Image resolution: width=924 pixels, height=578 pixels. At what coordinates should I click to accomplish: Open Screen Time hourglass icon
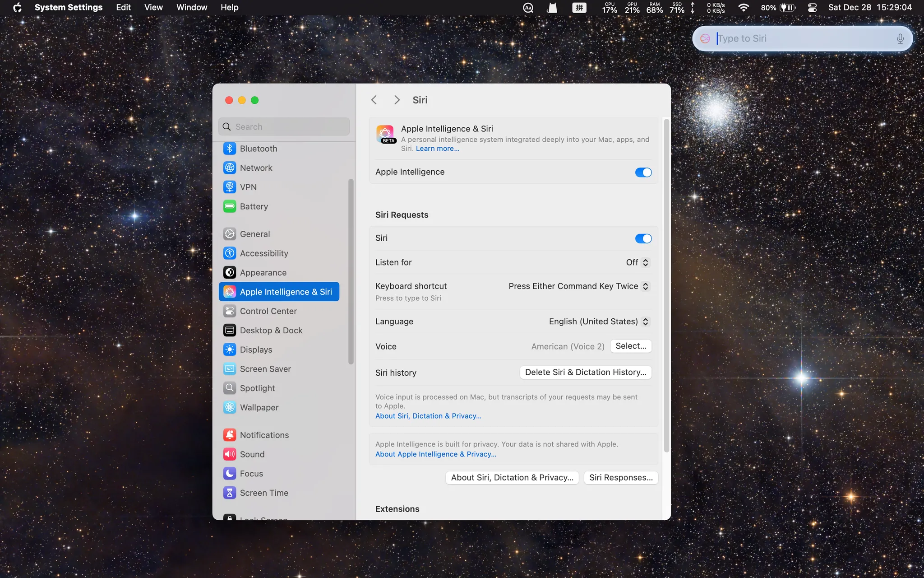click(x=230, y=493)
